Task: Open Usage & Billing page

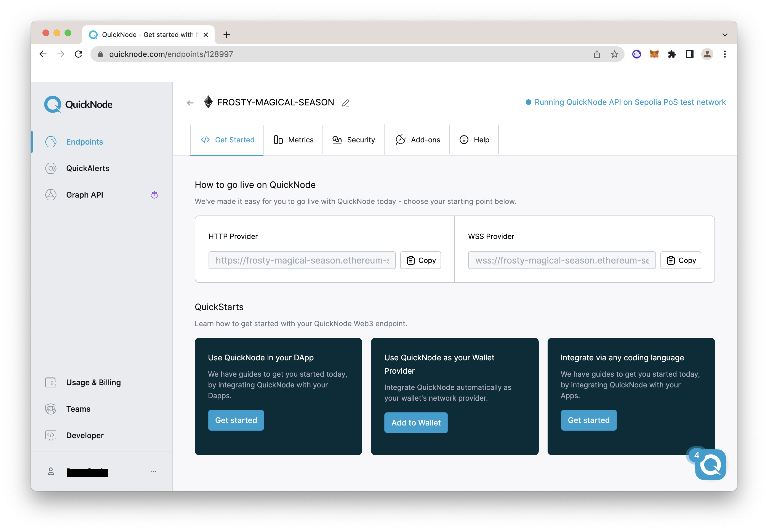Action: [93, 382]
